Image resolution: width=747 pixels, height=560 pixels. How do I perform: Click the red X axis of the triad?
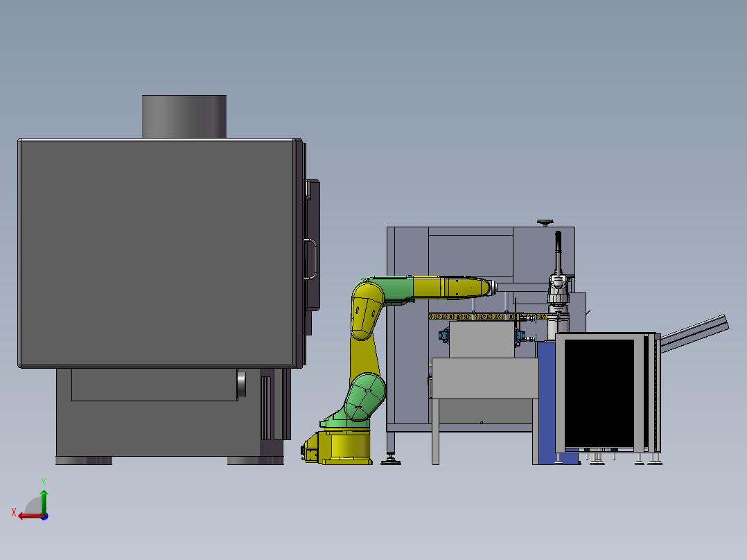(x=30, y=516)
